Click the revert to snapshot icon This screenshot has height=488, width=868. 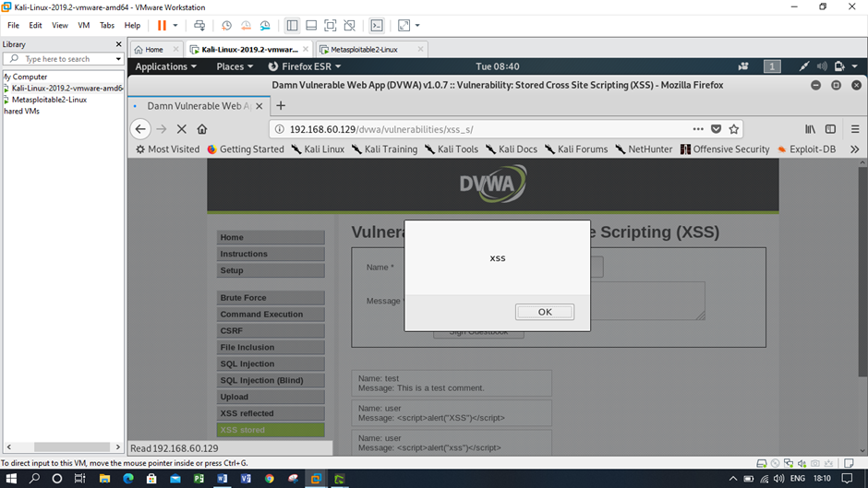coord(246,26)
